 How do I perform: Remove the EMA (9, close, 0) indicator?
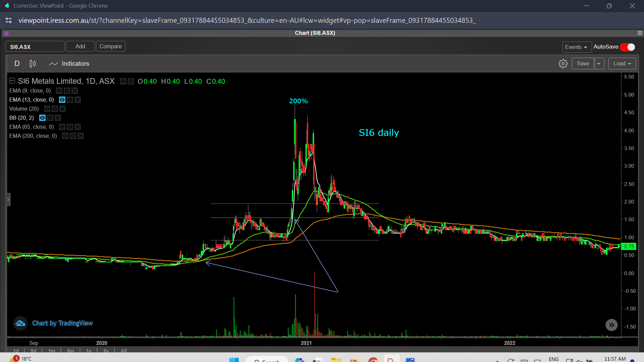(x=74, y=91)
